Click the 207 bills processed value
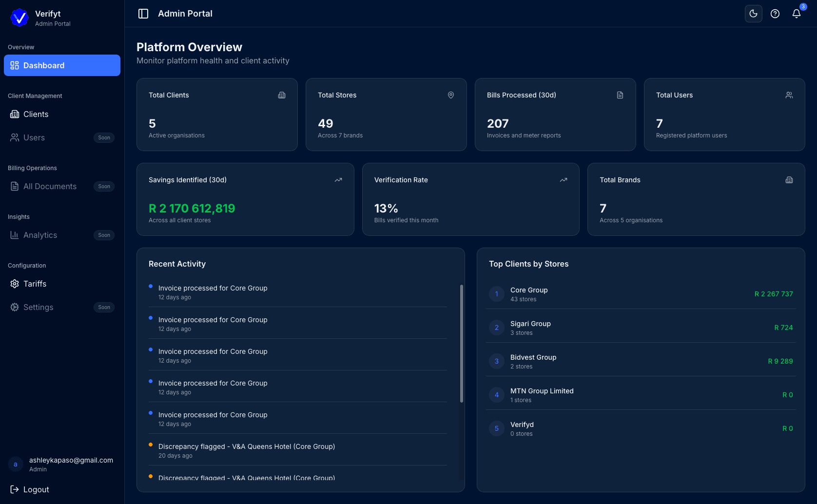Image resolution: width=817 pixels, height=504 pixels. tap(498, 124)
